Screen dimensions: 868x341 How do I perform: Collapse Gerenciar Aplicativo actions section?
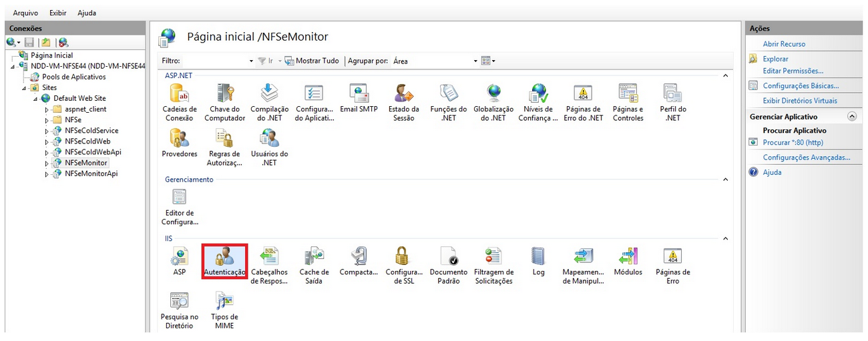851,116
